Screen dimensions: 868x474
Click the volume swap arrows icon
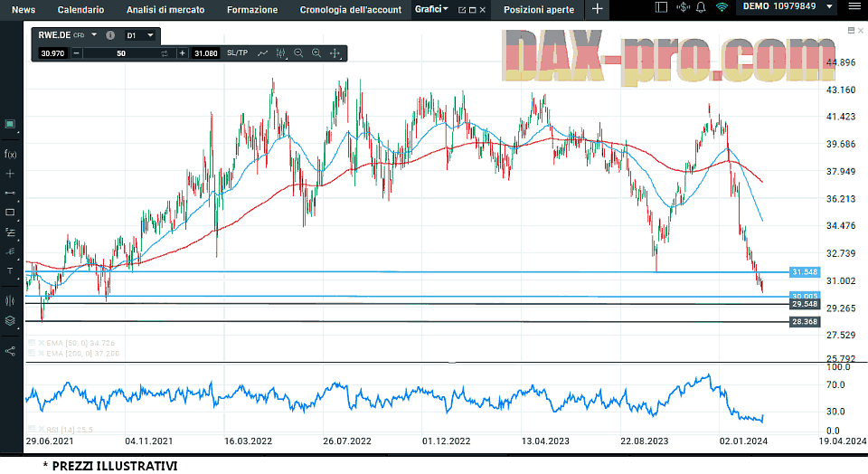point(165,53)
